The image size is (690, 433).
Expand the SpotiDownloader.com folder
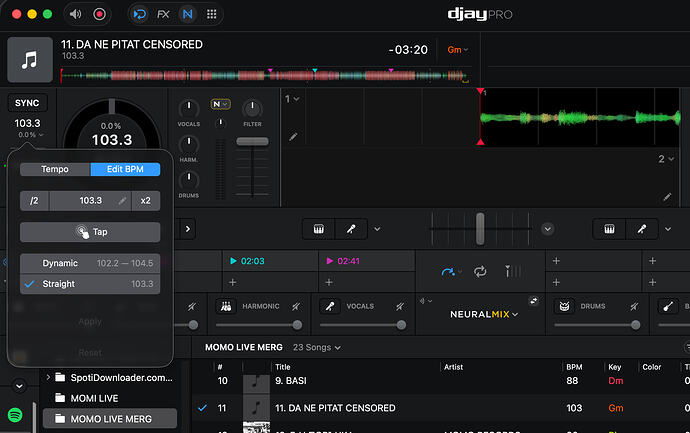(48, 377)
